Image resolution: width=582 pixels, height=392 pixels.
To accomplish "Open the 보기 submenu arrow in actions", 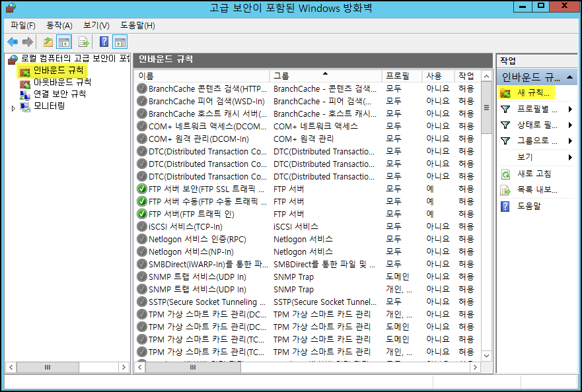I will [x=571, y=157].
